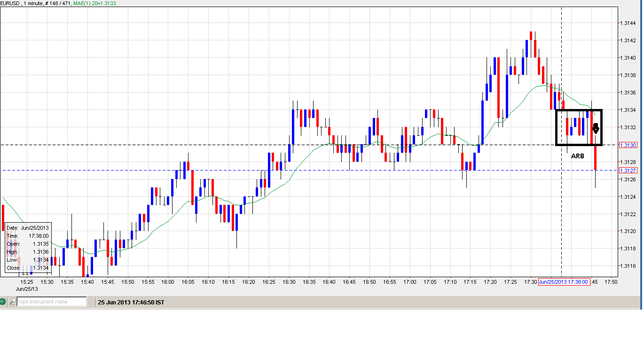The image size is (644, 342).
Task: Click the 15:35 time axis label
Action: tap(67, 282)
